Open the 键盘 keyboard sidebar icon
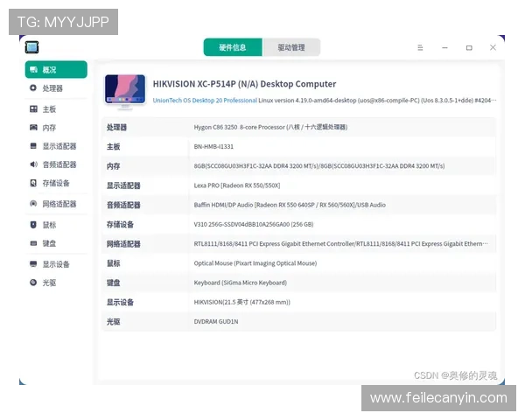The image size is (525, 420). 33,243
